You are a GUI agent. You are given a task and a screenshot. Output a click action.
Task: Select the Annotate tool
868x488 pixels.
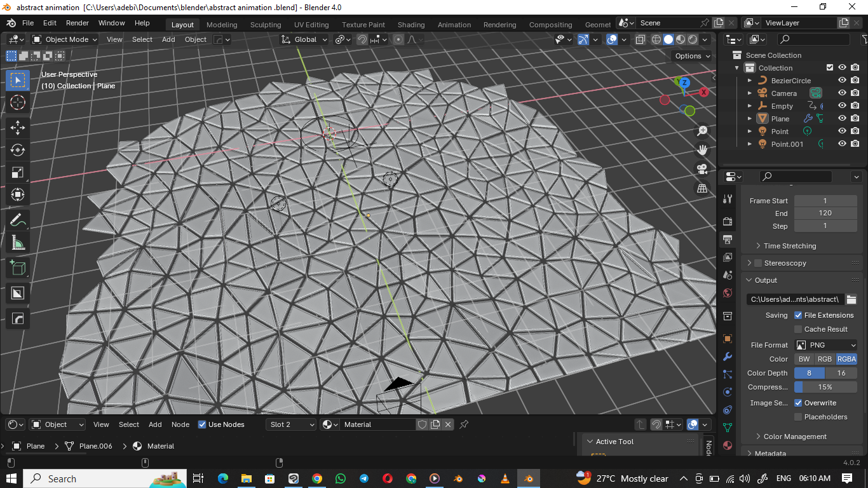click(18, 220)
